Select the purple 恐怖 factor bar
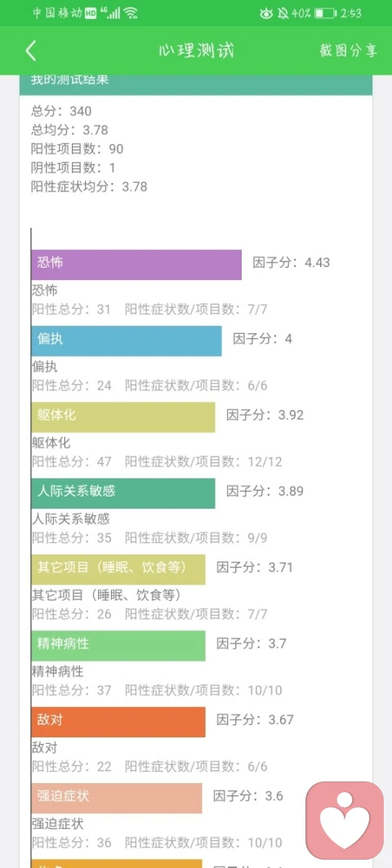Screen dimensions: 392x868 click(136, 264)
